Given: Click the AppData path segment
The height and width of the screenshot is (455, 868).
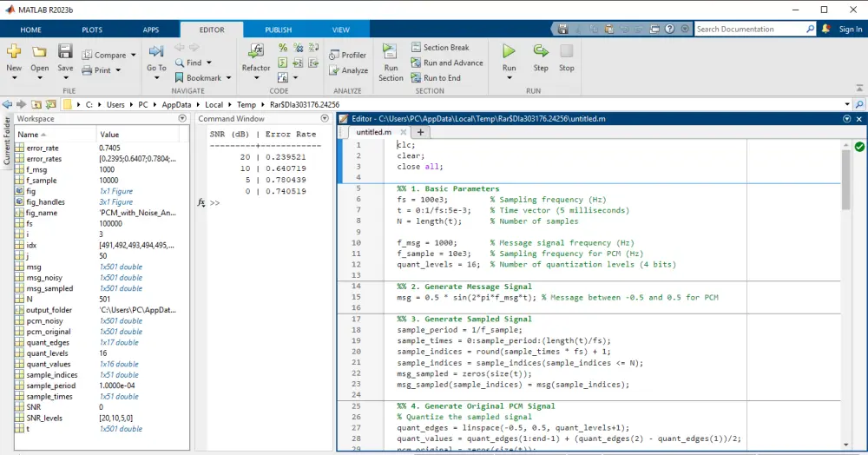Looking at the screenshot, I should (x=176, y=104).
